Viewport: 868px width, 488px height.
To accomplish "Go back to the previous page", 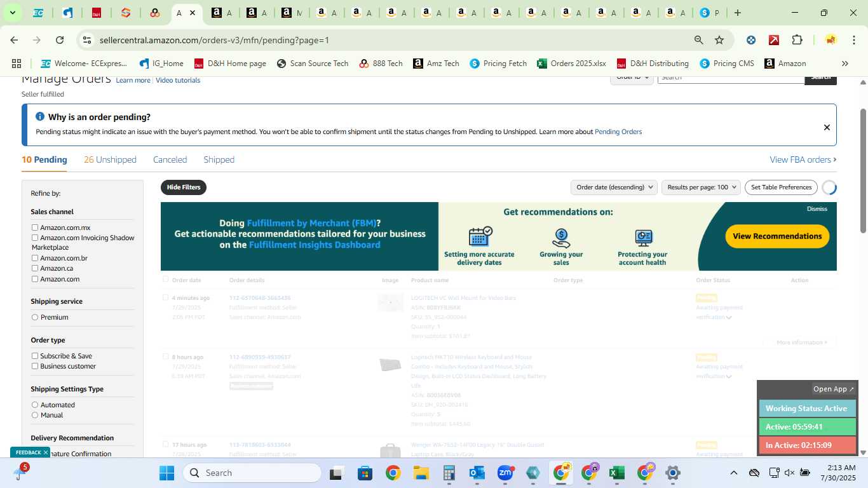I will [14, 40].
